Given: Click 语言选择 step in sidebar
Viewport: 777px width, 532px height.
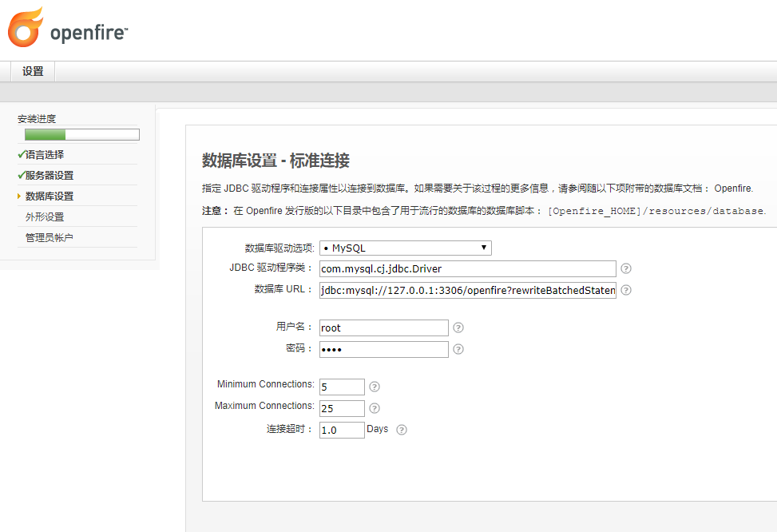Looking at the screenshot, I should [45, 155].
